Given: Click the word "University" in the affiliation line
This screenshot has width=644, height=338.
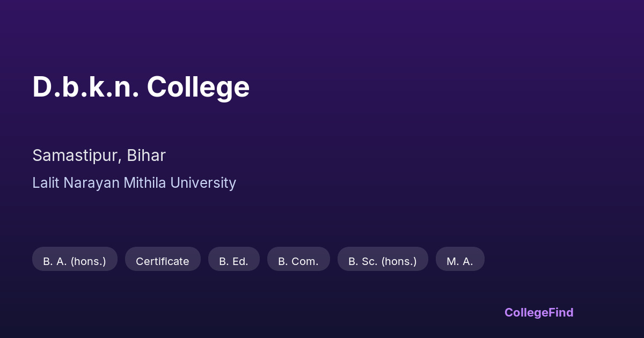Looking at the screenshot, I should pyautogui.click(x=203, y=183).
